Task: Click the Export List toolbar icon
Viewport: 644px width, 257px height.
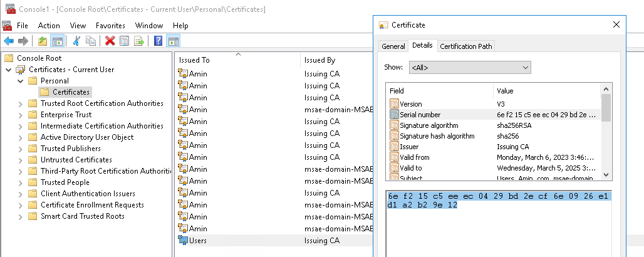Action: (x=139, y=41)
